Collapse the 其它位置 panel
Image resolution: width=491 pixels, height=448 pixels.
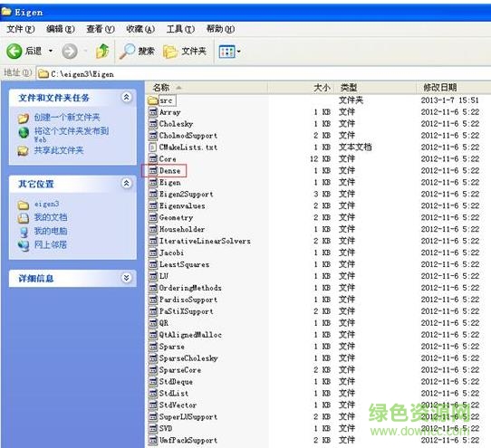[x=126, y=183]
